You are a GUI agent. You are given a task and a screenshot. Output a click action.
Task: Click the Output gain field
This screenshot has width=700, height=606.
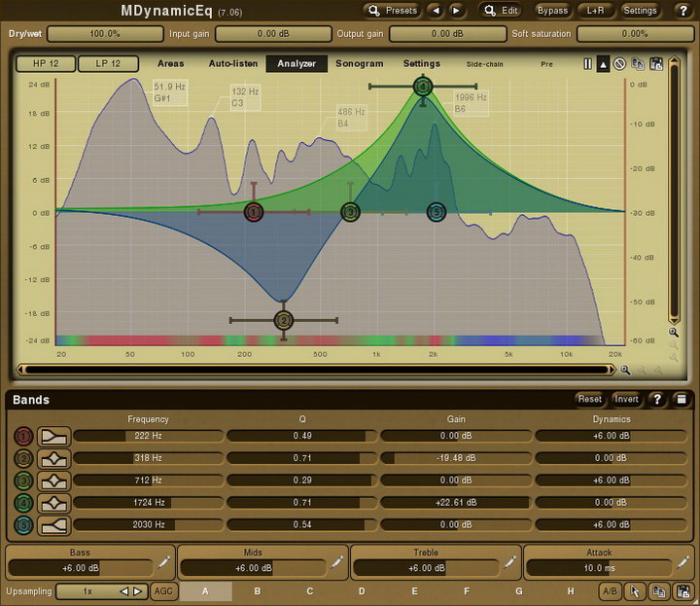click(447, 33)
